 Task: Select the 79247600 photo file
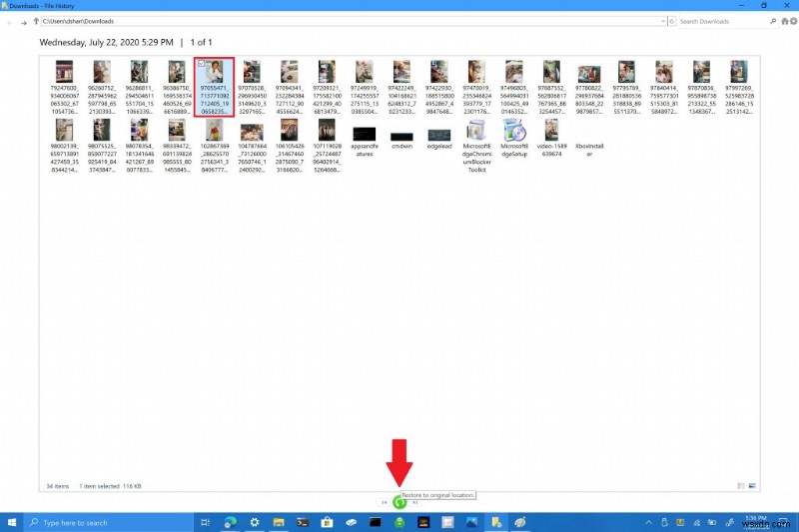tap(64, 87)
